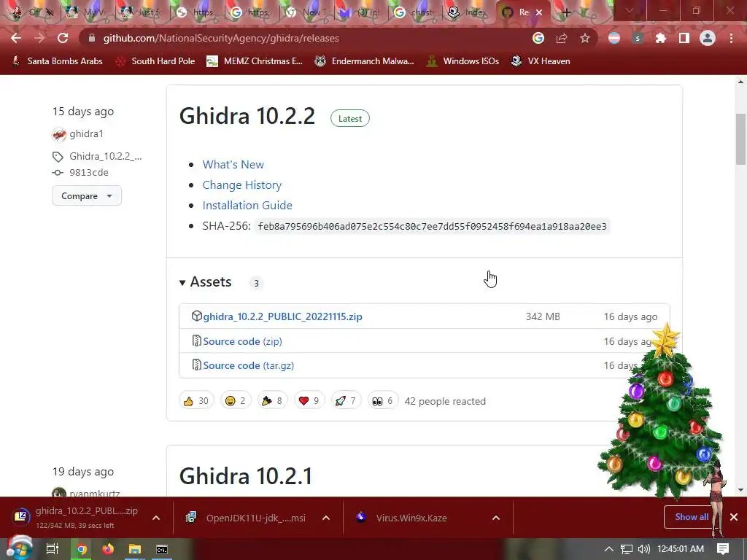Screen dimensions: 747x560
Task: Toggle the laugh emoji reaction
Action: point(236,401)
